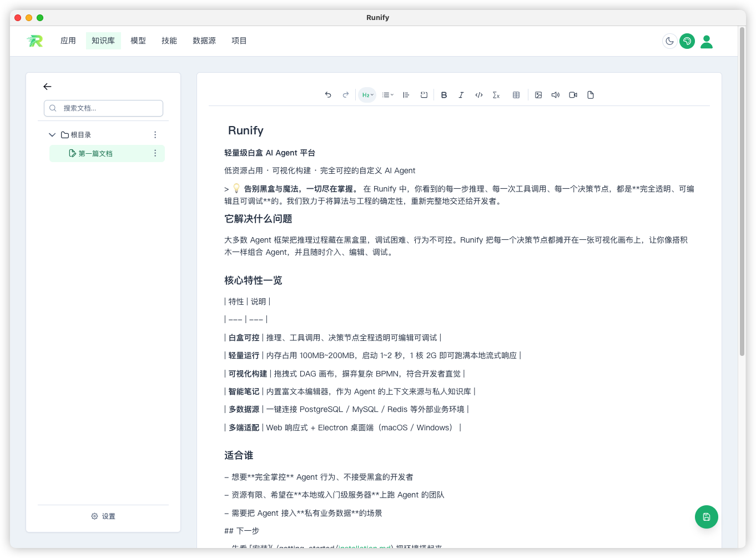
Task: Switch to the 知识库 tab
Action: (103, 41)
